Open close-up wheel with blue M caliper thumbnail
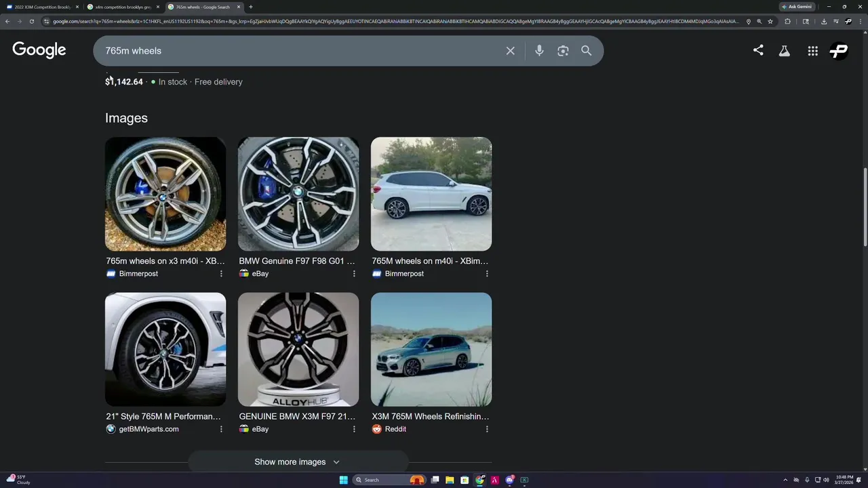Viewport: 868px width, 488px height. click(x=298, y=194)
